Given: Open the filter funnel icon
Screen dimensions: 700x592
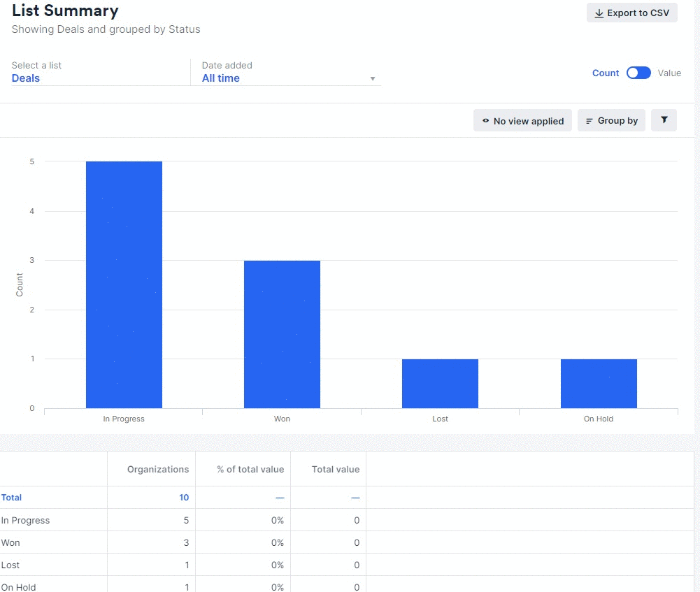Looking at the screenshot, I should 663,120.
